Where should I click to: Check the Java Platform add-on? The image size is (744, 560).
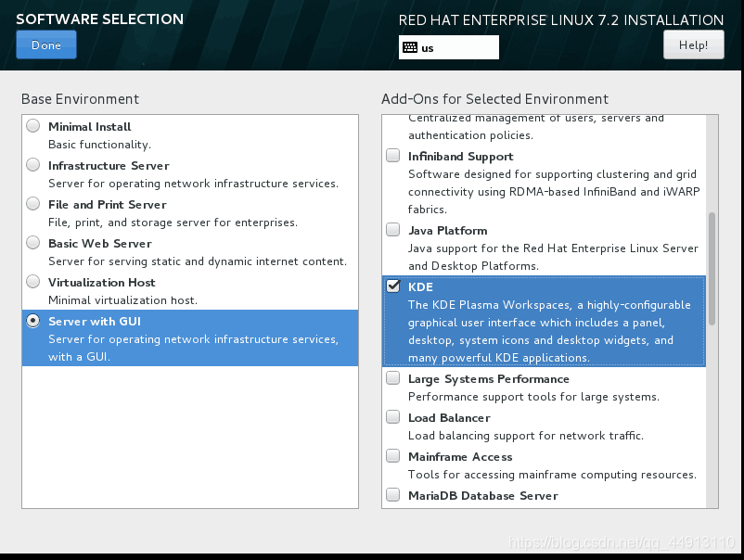[x=393, y=230]
